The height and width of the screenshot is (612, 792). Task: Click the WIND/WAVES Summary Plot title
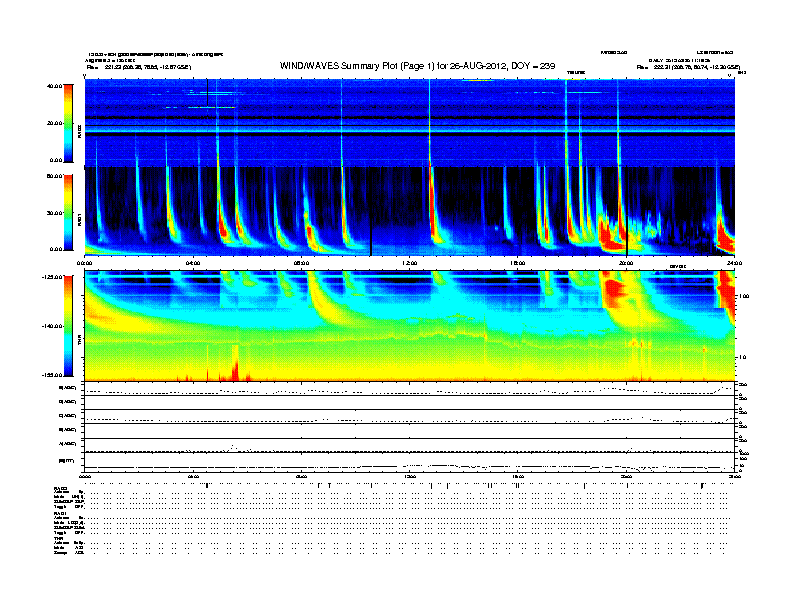[417, 66]
